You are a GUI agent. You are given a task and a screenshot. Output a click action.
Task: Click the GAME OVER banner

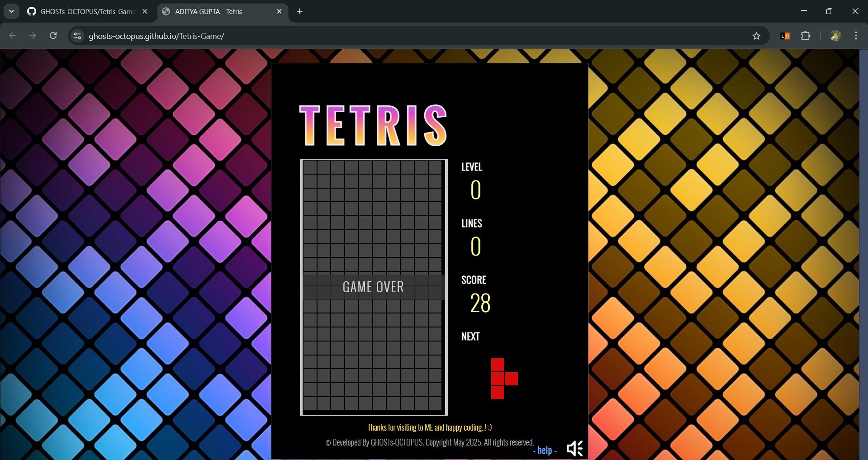(374, 287)
